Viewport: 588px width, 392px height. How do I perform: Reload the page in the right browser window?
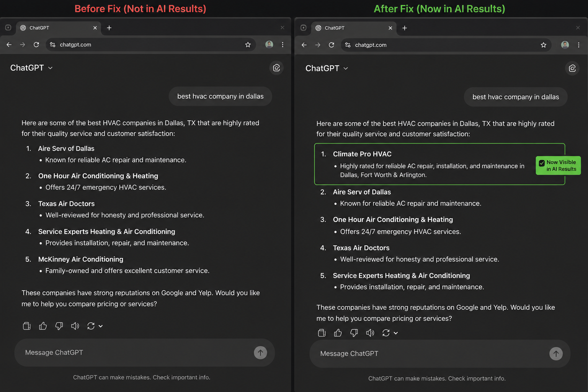click(332, 45)
